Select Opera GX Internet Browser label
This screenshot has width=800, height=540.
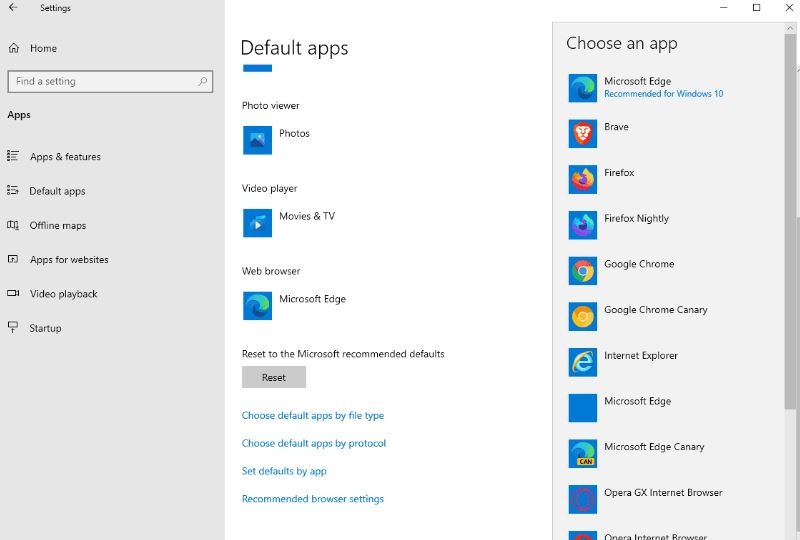coord(663,493)
